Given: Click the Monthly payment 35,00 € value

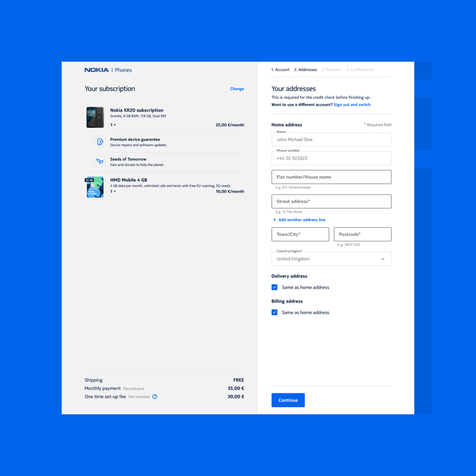Looking at the screenshot, I should click(236, 388).
